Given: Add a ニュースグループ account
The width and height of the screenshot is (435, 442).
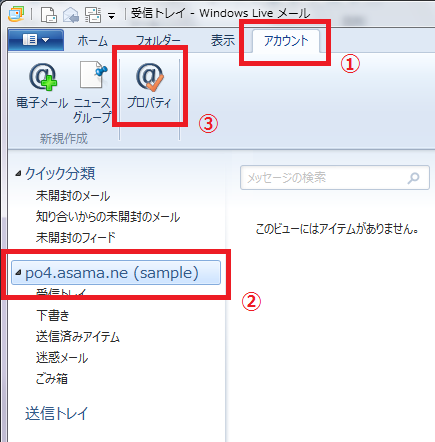Looking at the screenshot, I should coord(92,92).
